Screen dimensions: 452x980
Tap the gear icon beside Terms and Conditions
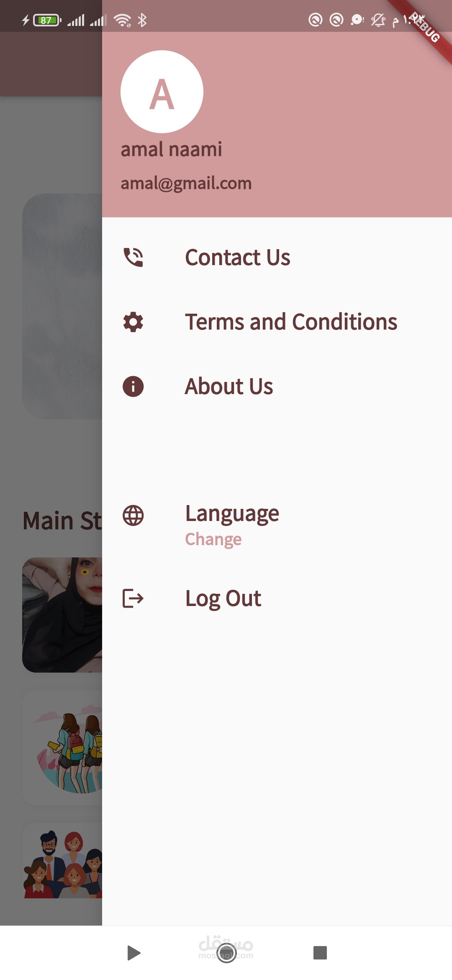click(x=133, y=322)
